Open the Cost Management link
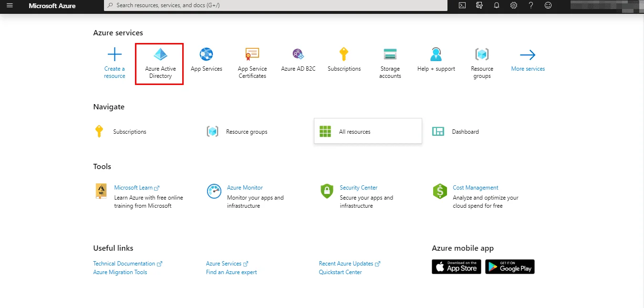Image resolution: width=644 pixels, height=308 pixels. pyautogui.click(x=476, y=188)
